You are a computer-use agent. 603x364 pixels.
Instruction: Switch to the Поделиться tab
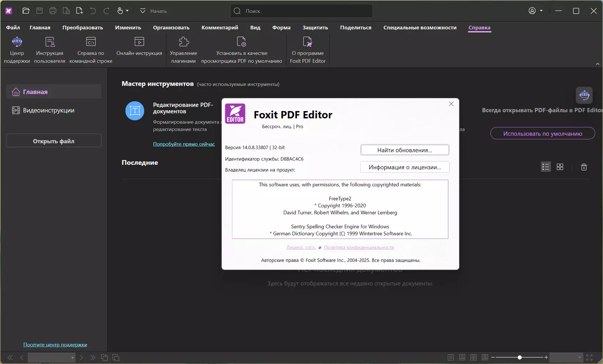[x=356, y=27]
